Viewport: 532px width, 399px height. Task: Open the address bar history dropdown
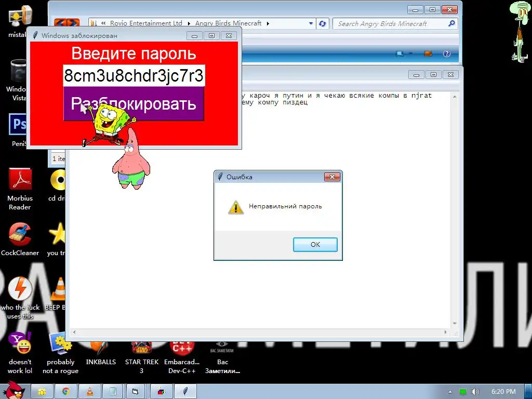tap(311, 23)
